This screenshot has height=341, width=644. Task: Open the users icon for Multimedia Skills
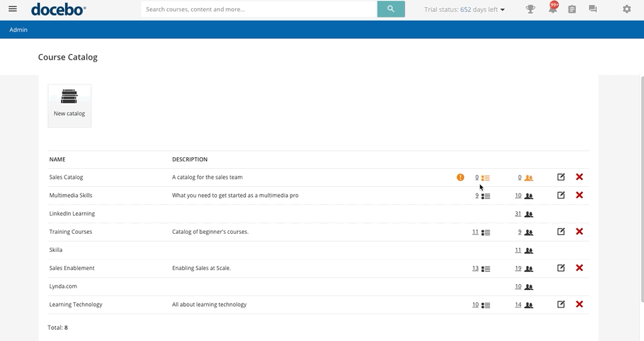(529, 196)
